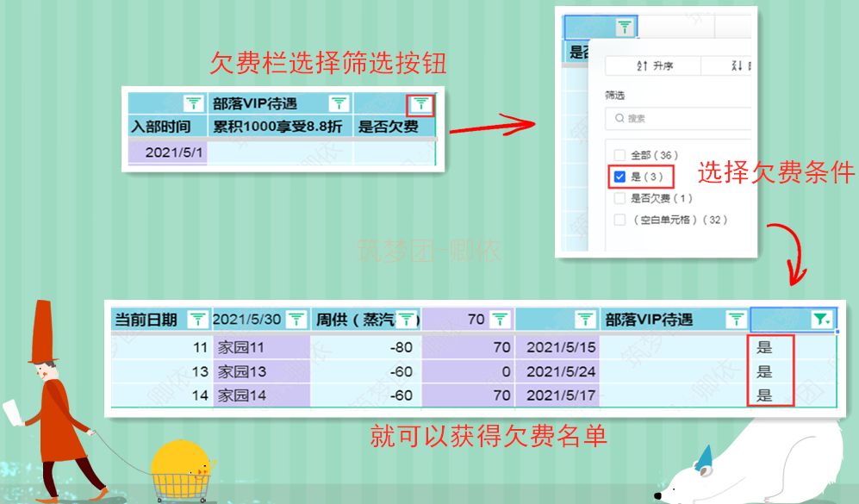859x504 pixels.
Task: Click filter icon next to 周供（蒸汽
Action: pyautogui.click(x=406, y=320)
